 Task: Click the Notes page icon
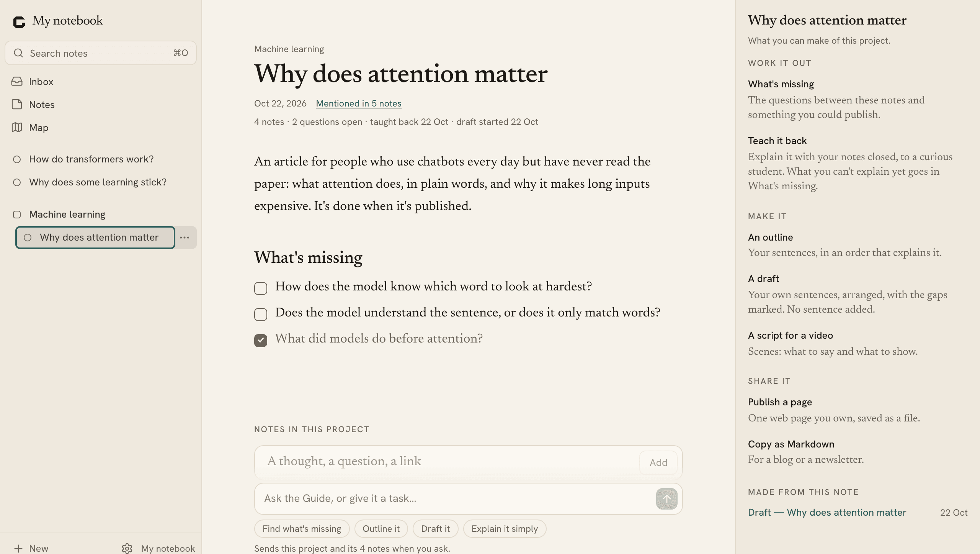[x=17, y=105]
